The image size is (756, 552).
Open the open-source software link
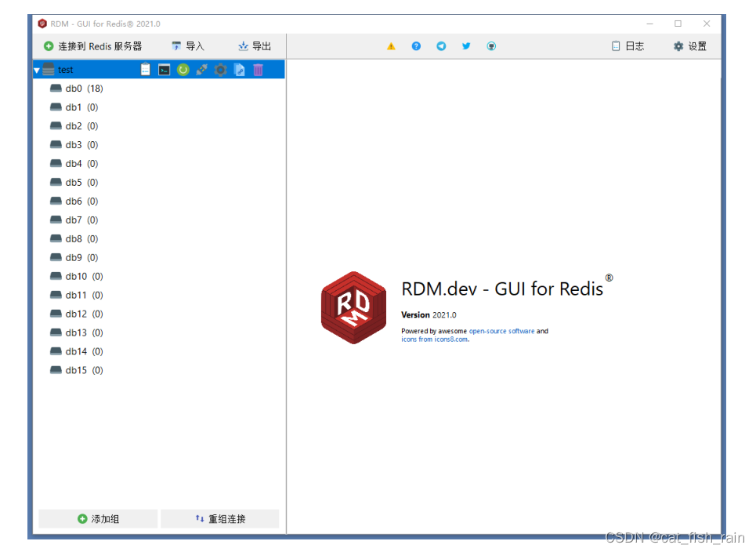502,331
